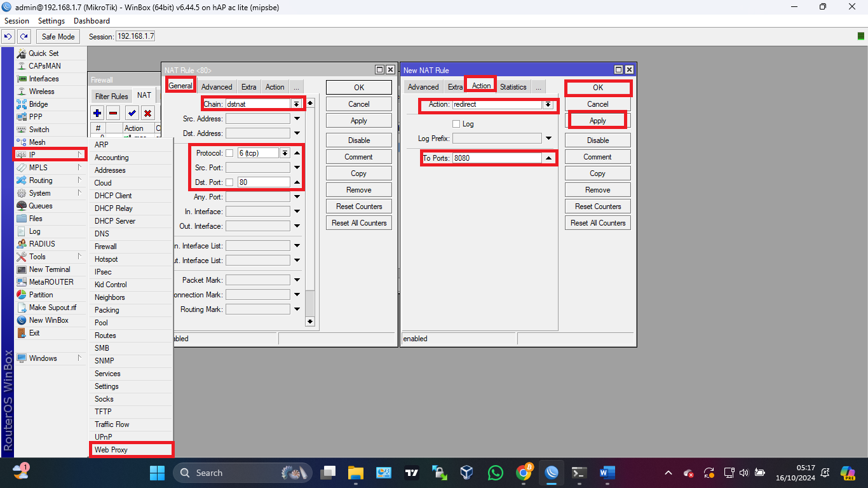The image size is (868, 488).
Task: Collapse the To Ports field arrow
Action: click(x=548, y=158)
